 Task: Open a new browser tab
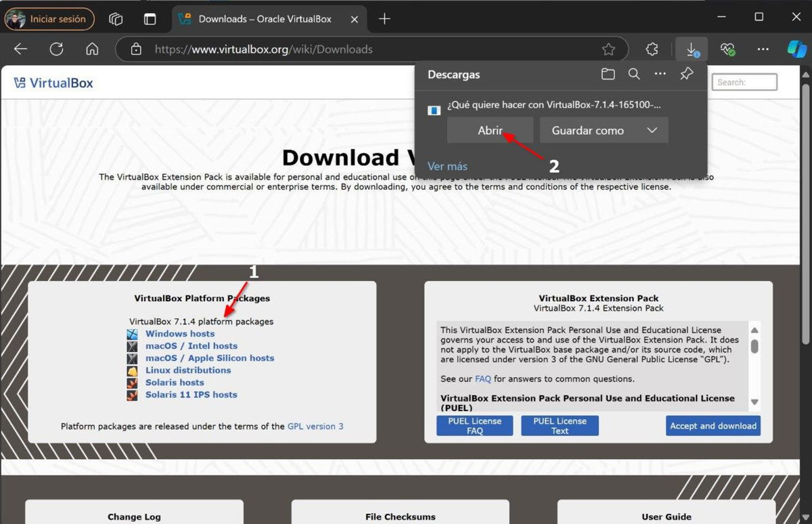pos(384,19)
